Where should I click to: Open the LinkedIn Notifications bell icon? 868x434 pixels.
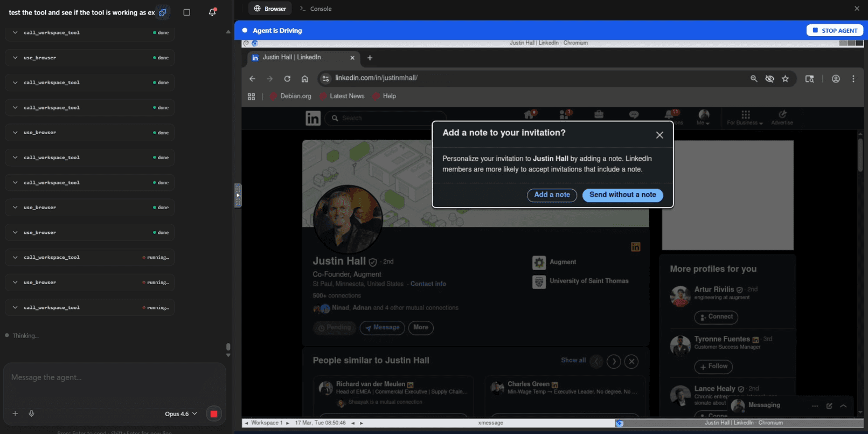(669, 114)
